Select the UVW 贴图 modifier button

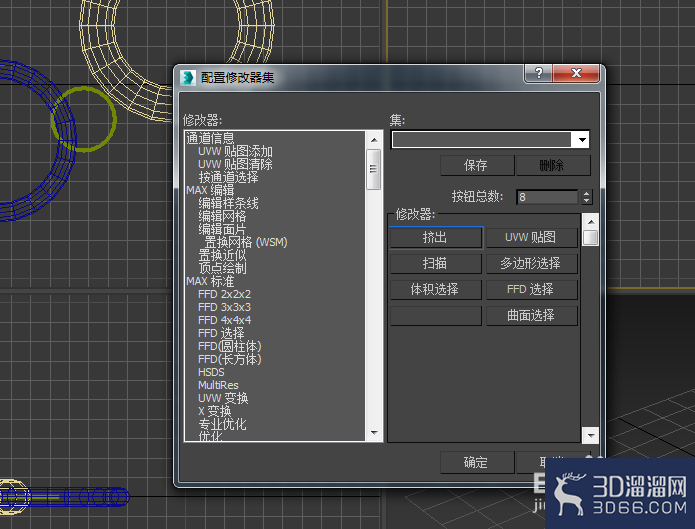tap(531, 238)
